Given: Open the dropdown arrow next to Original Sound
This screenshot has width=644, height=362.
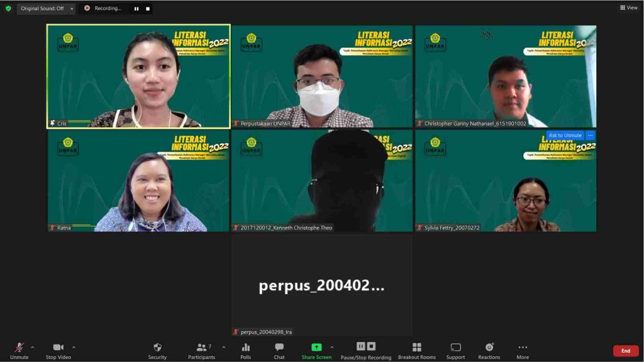Looking at the screenshot, I should click(x=72, y=9).
